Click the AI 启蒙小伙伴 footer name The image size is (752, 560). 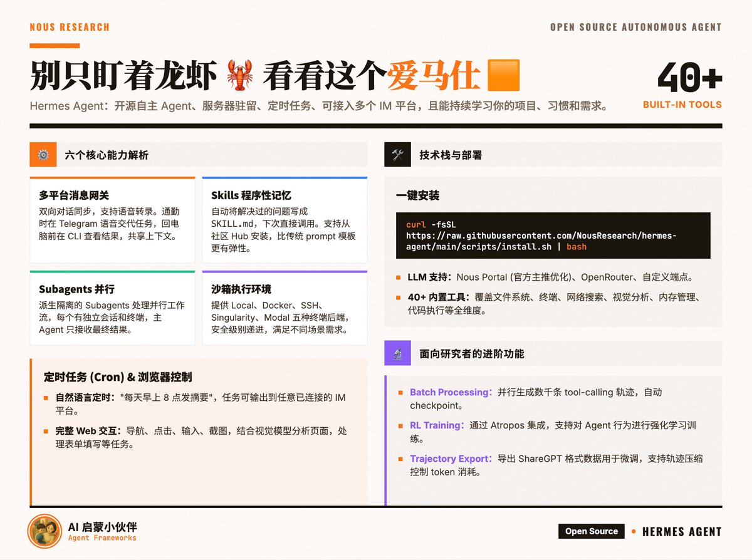point(102,527)
